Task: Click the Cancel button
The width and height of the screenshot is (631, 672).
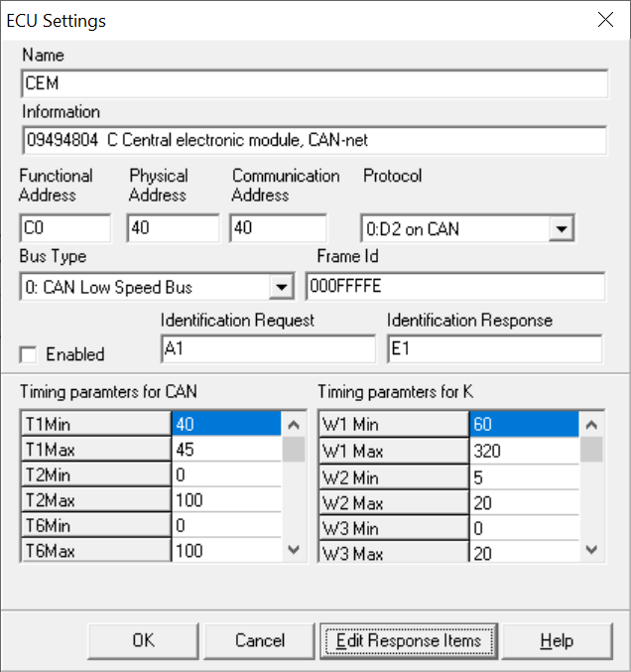Action: pos(260,641)
